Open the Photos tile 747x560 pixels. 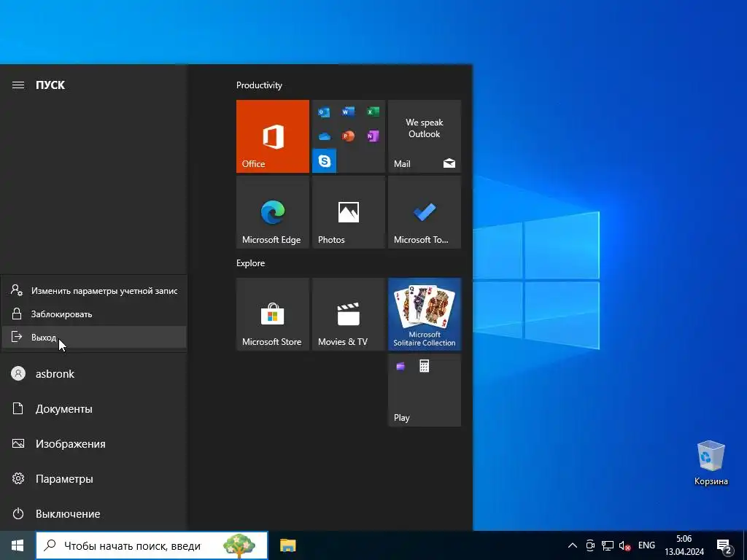[x=348, y=212]
